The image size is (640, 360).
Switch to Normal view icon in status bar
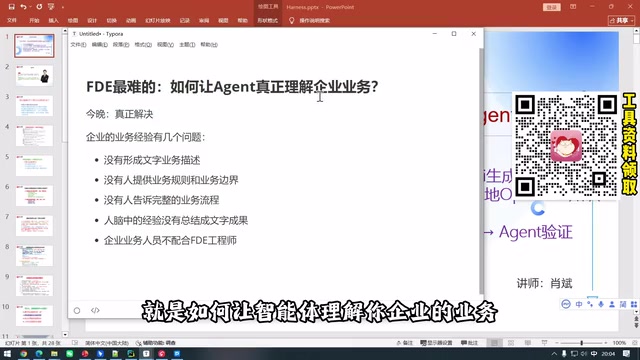494,343
